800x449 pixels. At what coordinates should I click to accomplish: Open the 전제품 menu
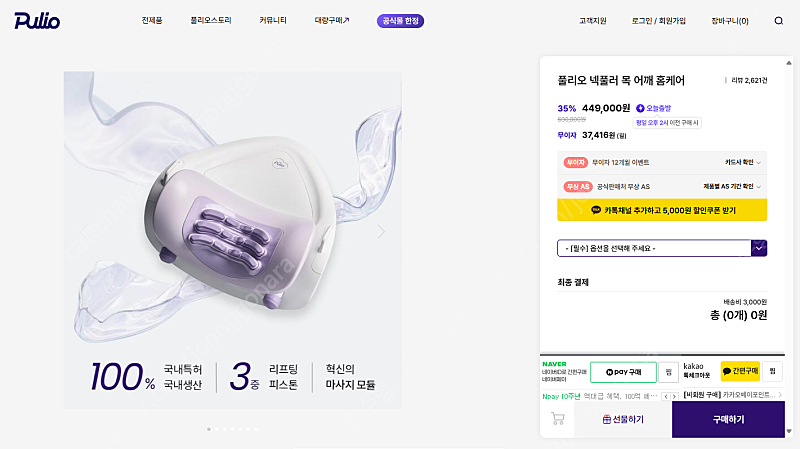[152, 21]
